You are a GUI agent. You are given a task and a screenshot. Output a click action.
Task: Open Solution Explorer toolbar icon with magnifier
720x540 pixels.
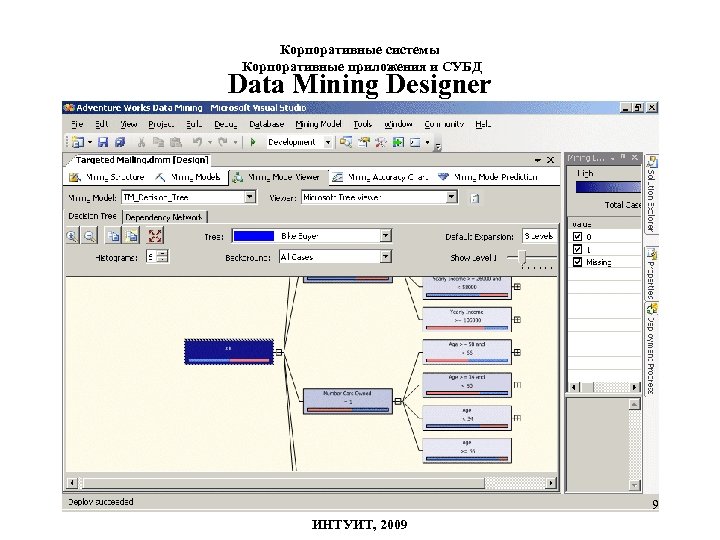point(346,142)
